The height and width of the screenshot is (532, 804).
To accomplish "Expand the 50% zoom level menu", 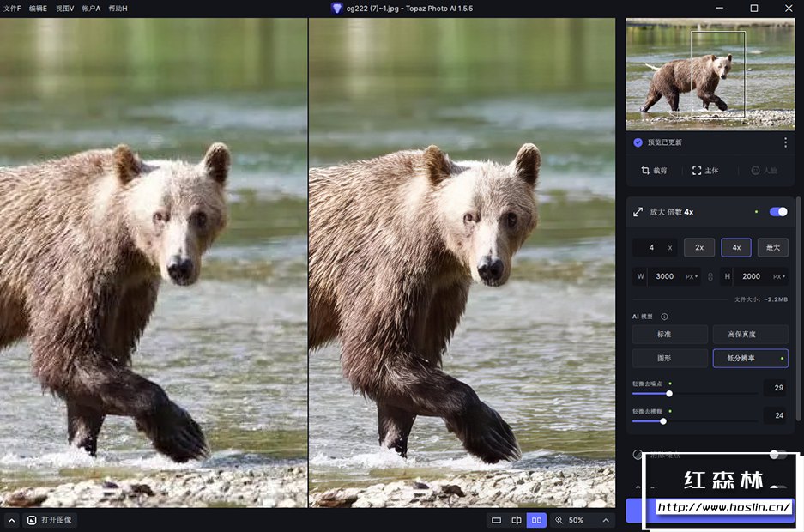I will 606,520.
